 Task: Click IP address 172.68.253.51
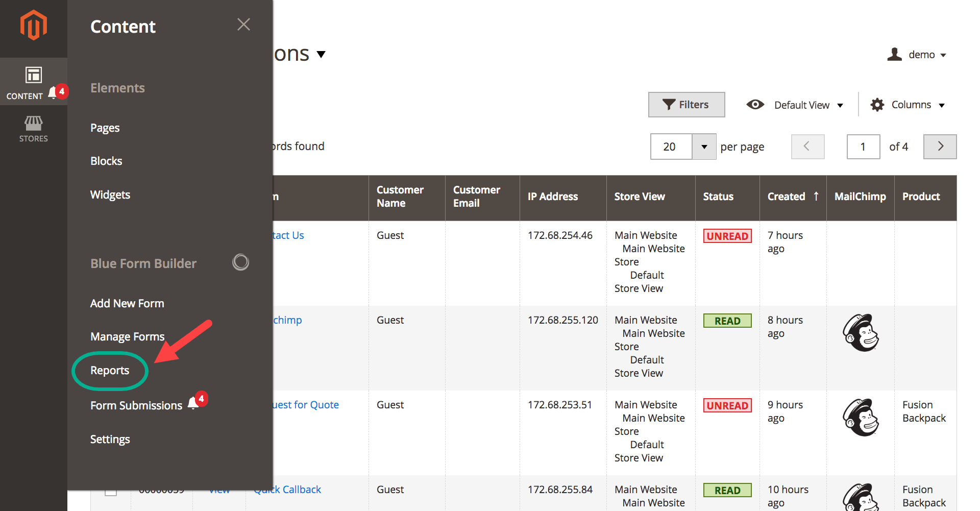coord(560,405)
